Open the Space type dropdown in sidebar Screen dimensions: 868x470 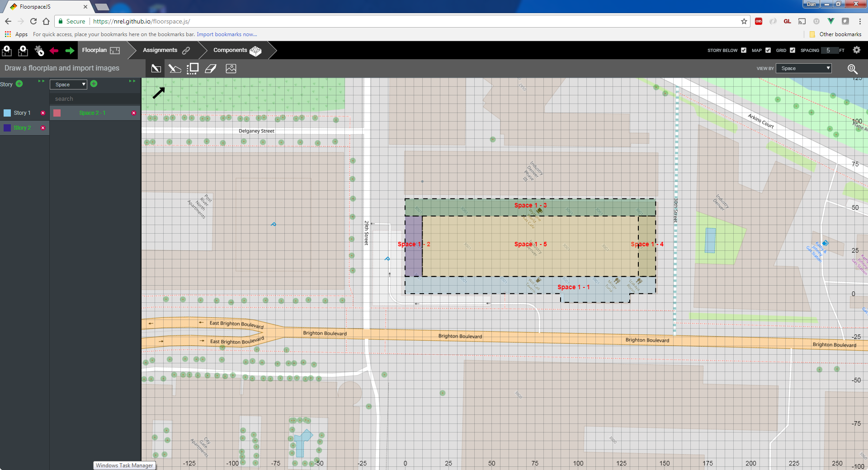tap(68, 85)
